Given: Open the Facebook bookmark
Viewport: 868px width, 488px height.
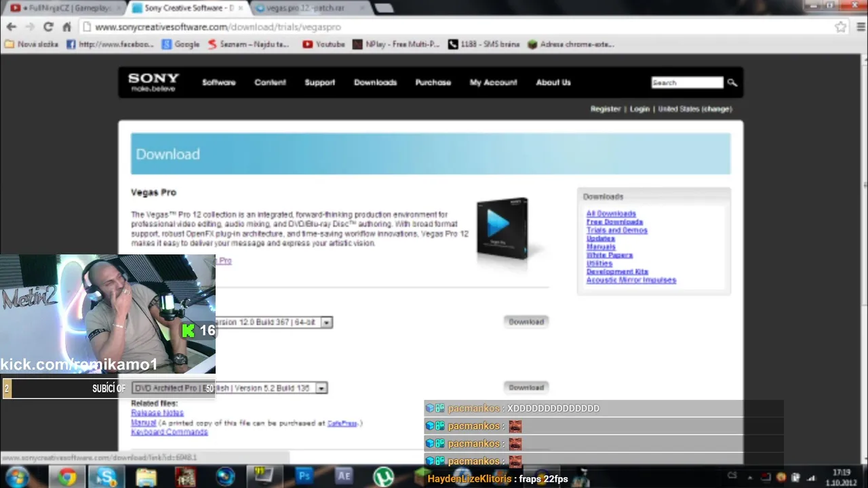Looking at the screenshot, I should coord(110,44).
